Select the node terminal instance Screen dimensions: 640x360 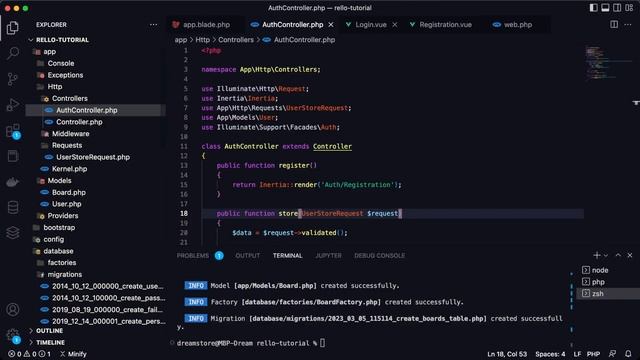point(608,270)
